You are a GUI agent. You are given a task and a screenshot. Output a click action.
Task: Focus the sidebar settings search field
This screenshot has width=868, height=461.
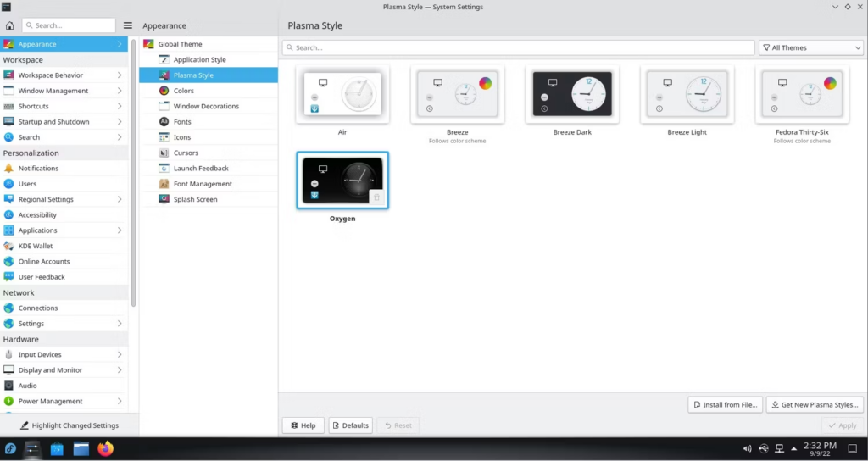tap(69, 25)
